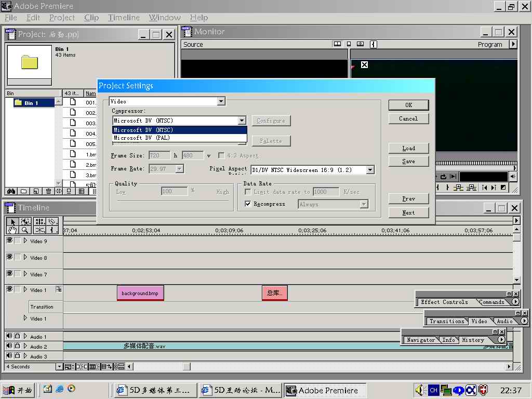Viewport: 532px width, 399px height.
Task: Toggle the Recompress checkbox
Action: 248,204
